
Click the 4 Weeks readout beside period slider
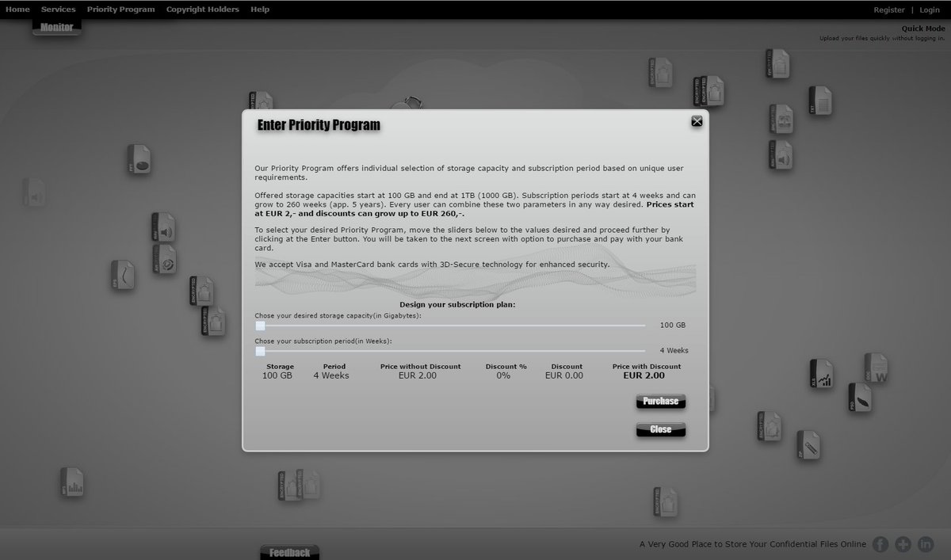pos(674,350)
